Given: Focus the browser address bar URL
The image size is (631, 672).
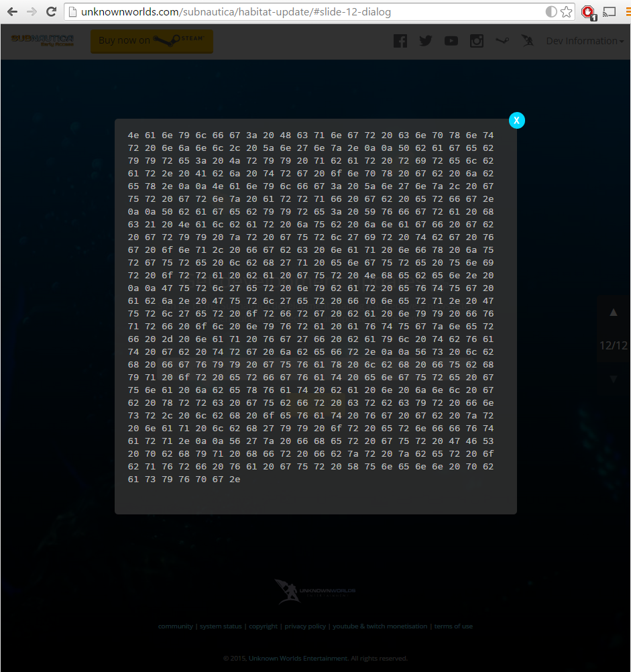Looking at the screenshot, I should click(x=302, y=12).
